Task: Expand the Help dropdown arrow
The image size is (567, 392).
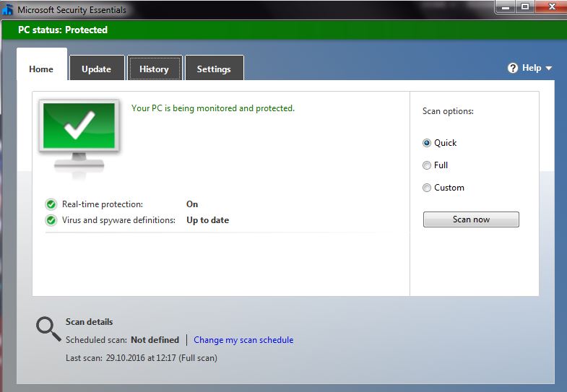Action: (548, 69)
